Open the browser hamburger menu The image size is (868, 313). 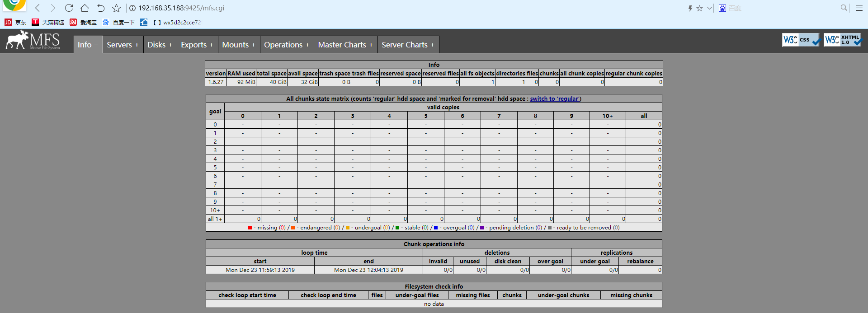[859, 8]
